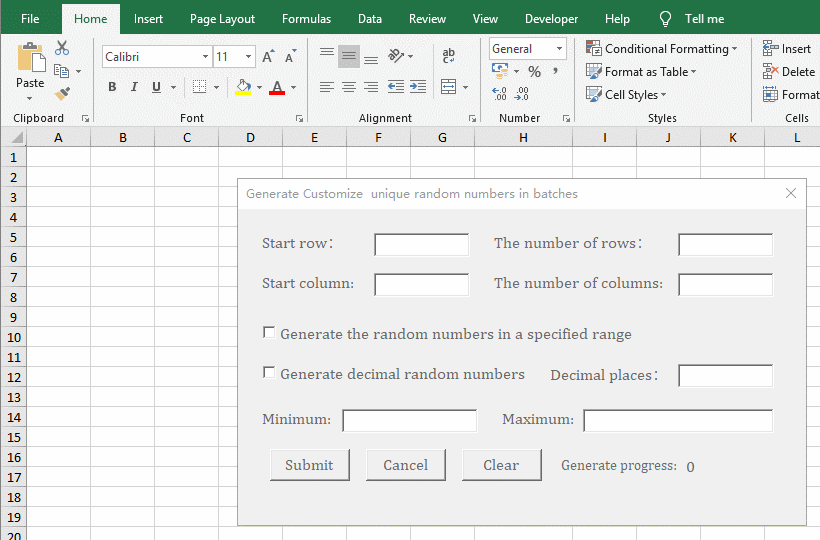Click the Maximum input field
820x540 pixels.
click(x=678, y=421)
